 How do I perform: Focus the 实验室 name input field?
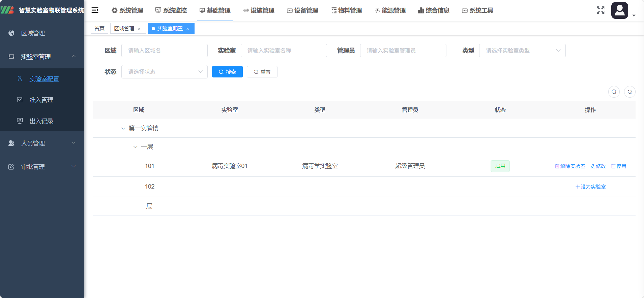[284, 51]
